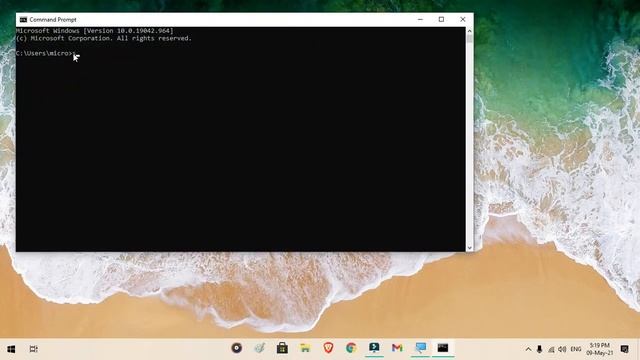Click the Microsoft Corporation copyright line
Screen dimensions: 640x360
pos(104,38)
